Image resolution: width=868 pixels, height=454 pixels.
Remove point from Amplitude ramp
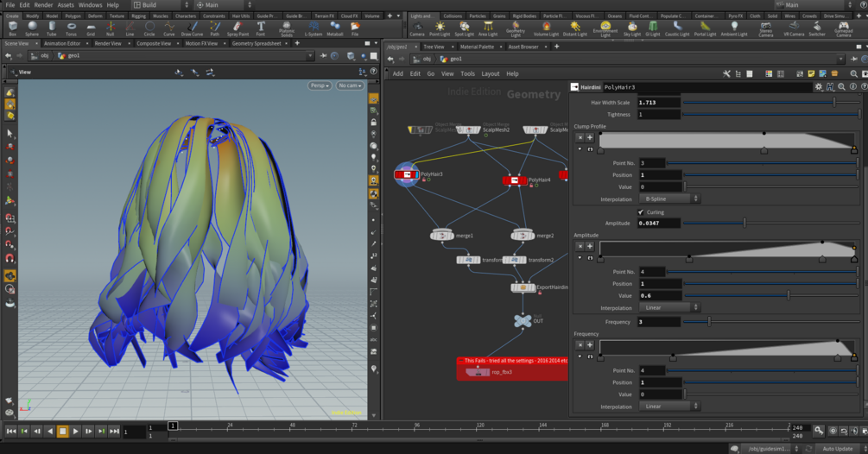pyautogui.click(x=580, y=246)
